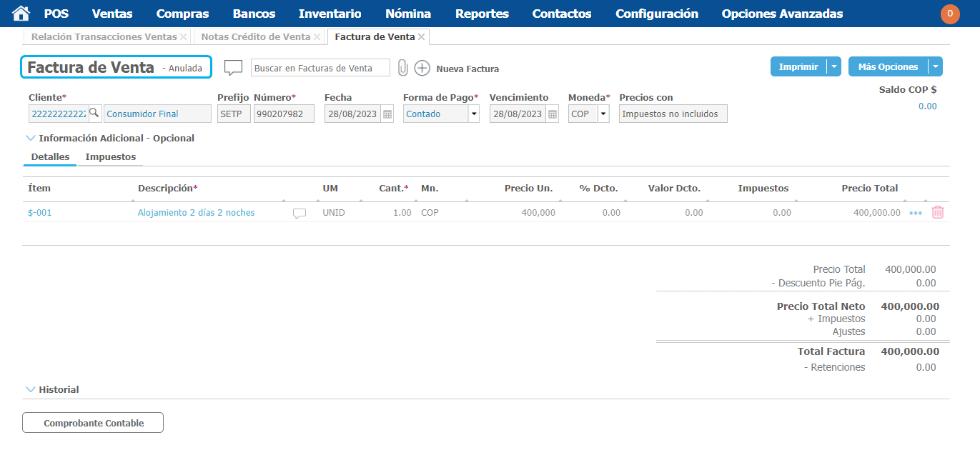The height and width of the screenshot is (450, 980).
Task: Open the Moneda currency dropdown
Action: pos(603,114)
